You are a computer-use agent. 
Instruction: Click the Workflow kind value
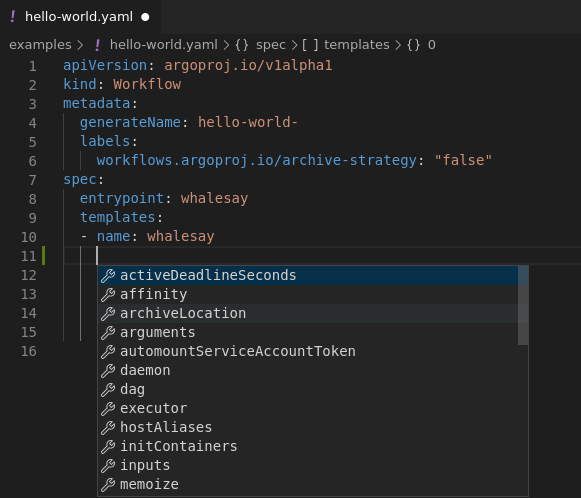pyautogui.click(x=147, y=84)
